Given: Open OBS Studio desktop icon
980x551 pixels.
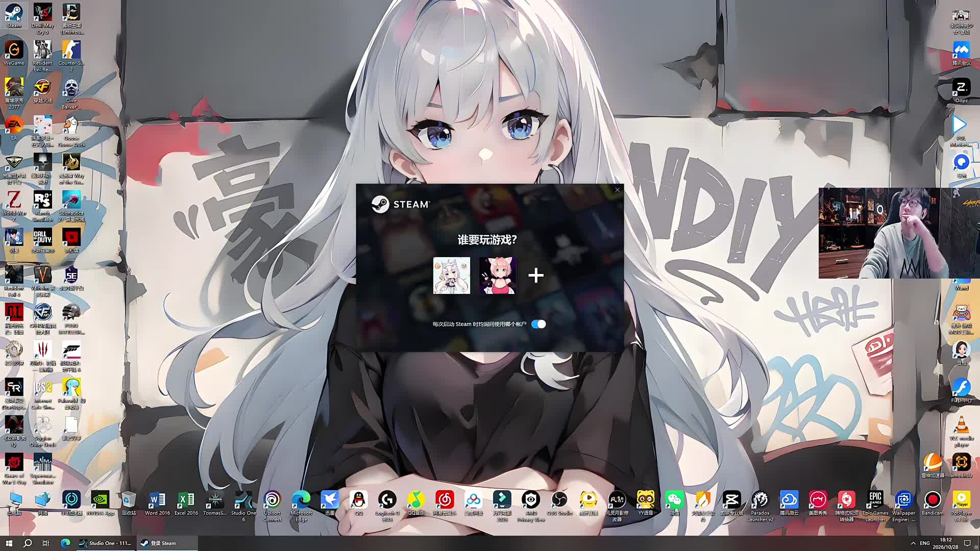Looking at the screenshot, I should tap(559, 504).
